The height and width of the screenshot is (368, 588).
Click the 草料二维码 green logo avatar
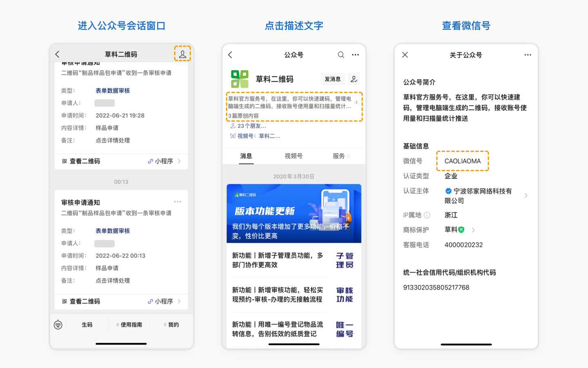click(240, 79)
